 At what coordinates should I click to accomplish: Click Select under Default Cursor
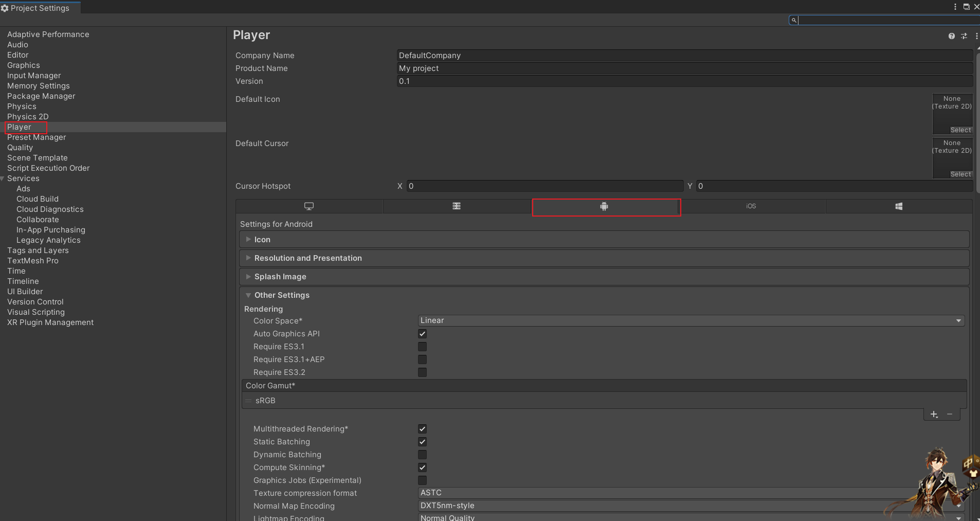click(x=960, y=174)
